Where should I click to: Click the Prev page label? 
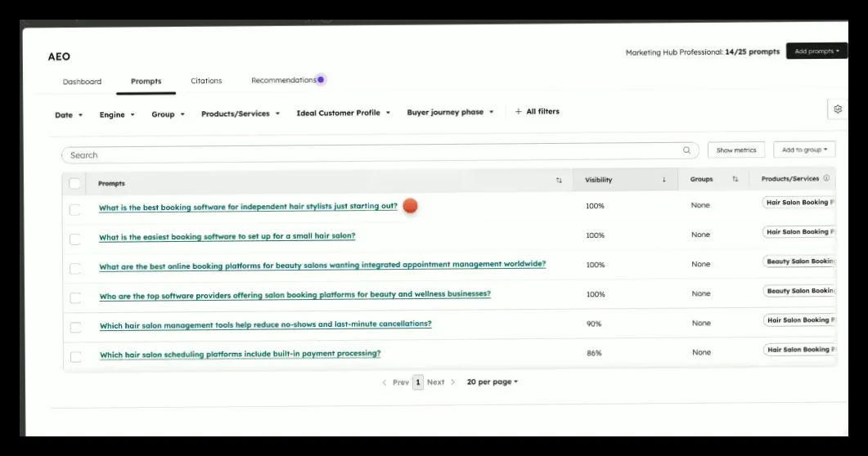coord(401,382)
